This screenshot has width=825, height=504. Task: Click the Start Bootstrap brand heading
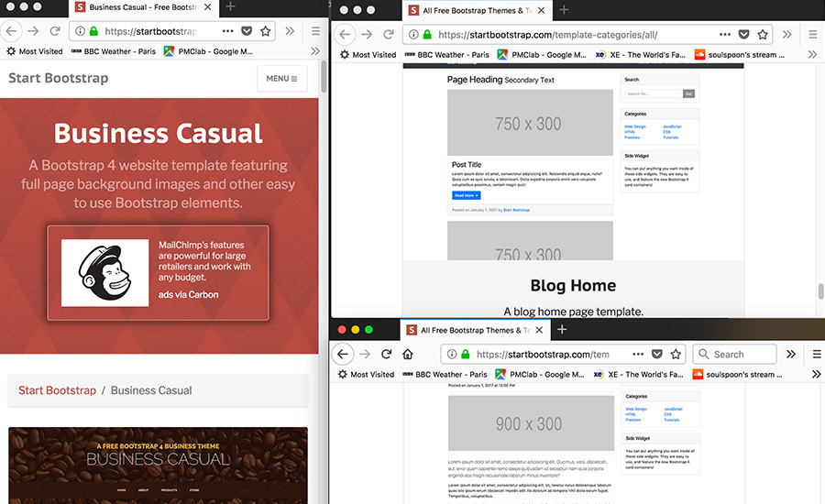click(59, 78)
